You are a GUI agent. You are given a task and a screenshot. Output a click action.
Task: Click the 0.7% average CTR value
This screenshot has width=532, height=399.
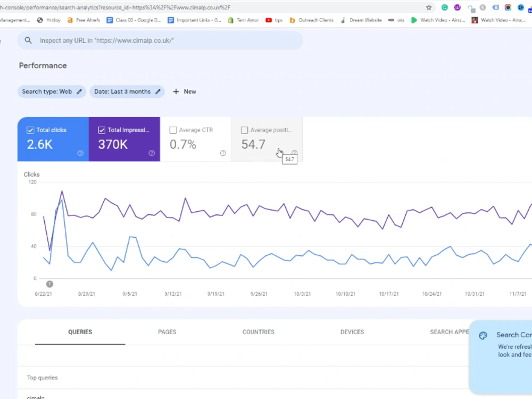click(x=183, y=145)
